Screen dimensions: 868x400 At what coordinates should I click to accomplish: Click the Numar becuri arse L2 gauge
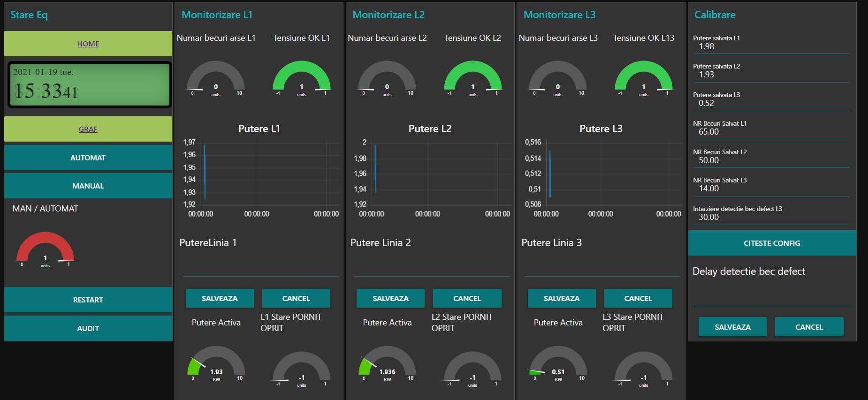pos(387,77)
